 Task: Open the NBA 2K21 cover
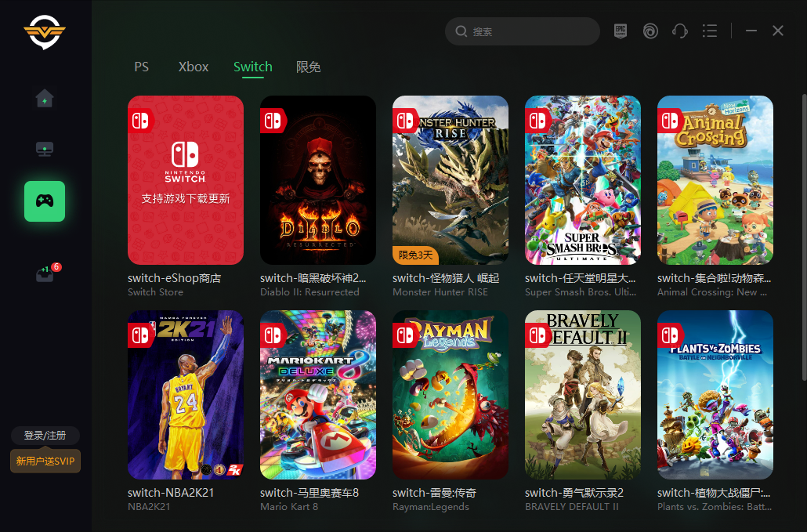point(186,395)
